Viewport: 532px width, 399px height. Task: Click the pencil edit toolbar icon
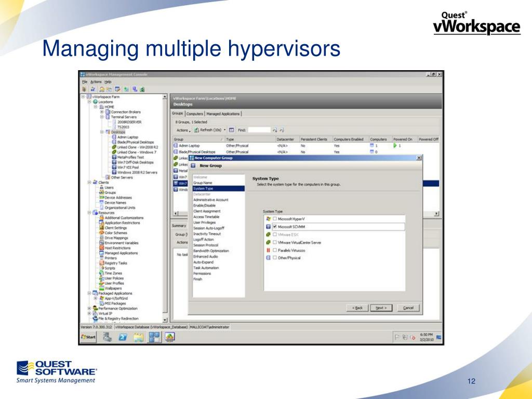[x=117, y=89]
